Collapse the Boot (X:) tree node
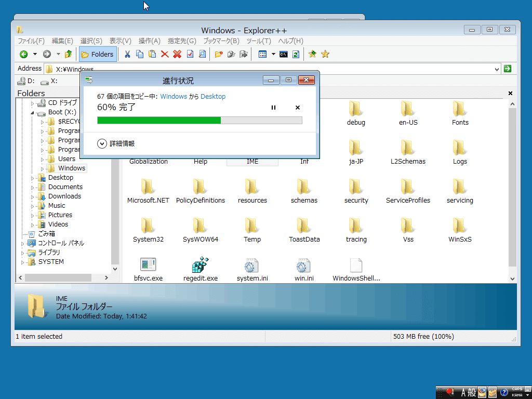The width and height of the screenshot is (532, 399). pos(33,112)
